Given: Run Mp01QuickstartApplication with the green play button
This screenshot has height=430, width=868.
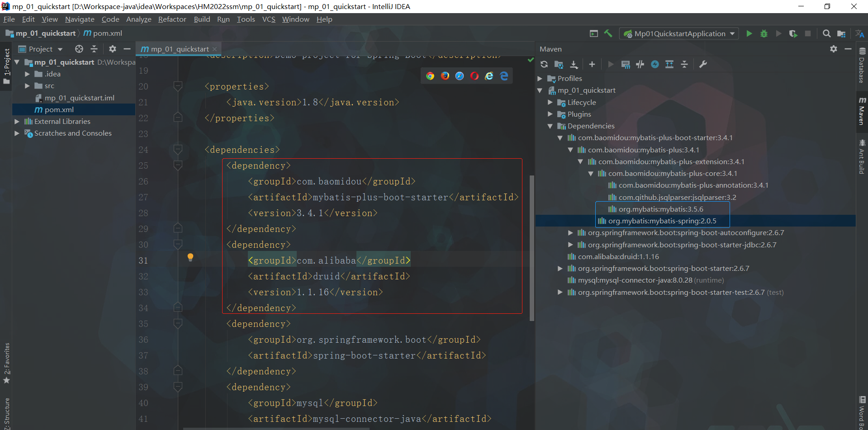Looking at the screenshot, I should coord(749,33).
